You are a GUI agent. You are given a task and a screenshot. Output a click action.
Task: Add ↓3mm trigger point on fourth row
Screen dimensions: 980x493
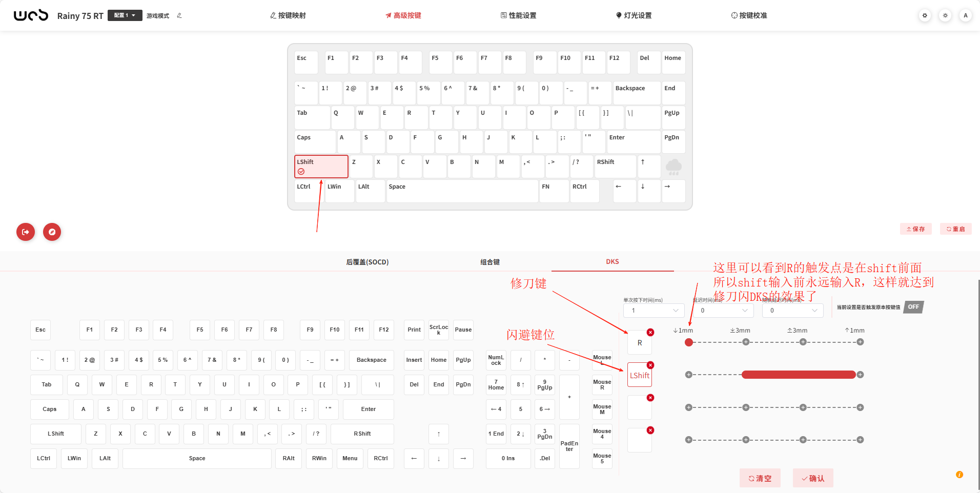pyautogui.click(x=746, y=440)
